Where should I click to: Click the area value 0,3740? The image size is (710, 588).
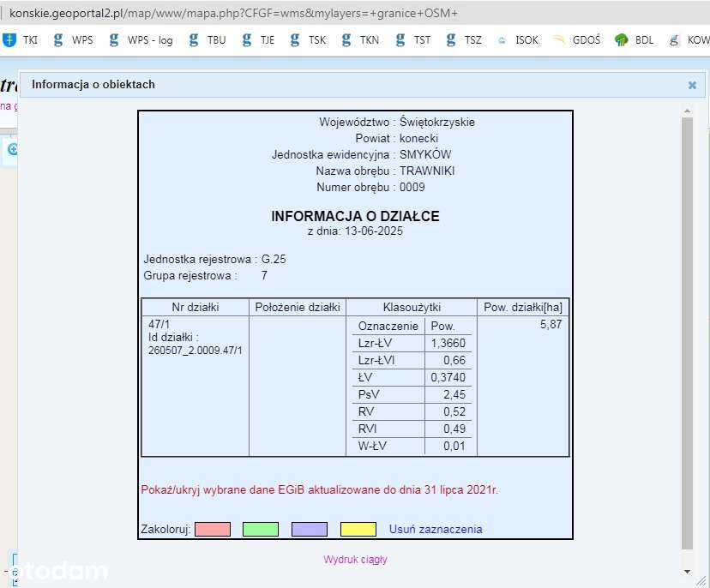448,377
